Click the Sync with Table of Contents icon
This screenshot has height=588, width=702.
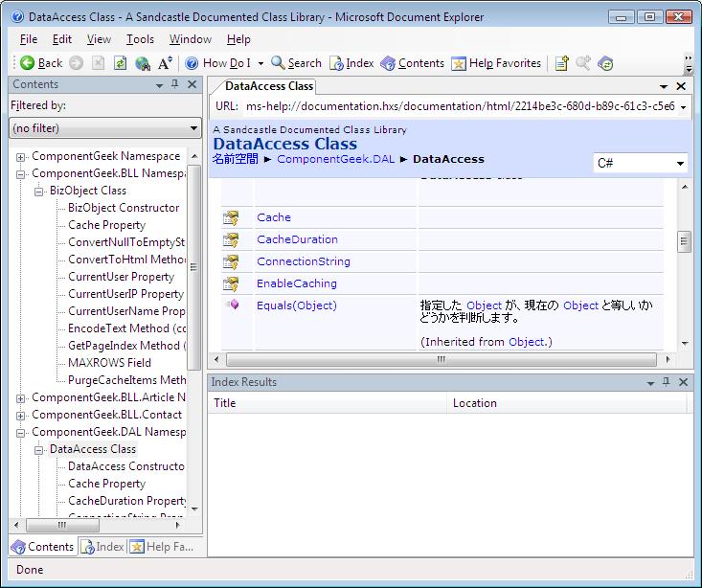click(x=605, y=63)
